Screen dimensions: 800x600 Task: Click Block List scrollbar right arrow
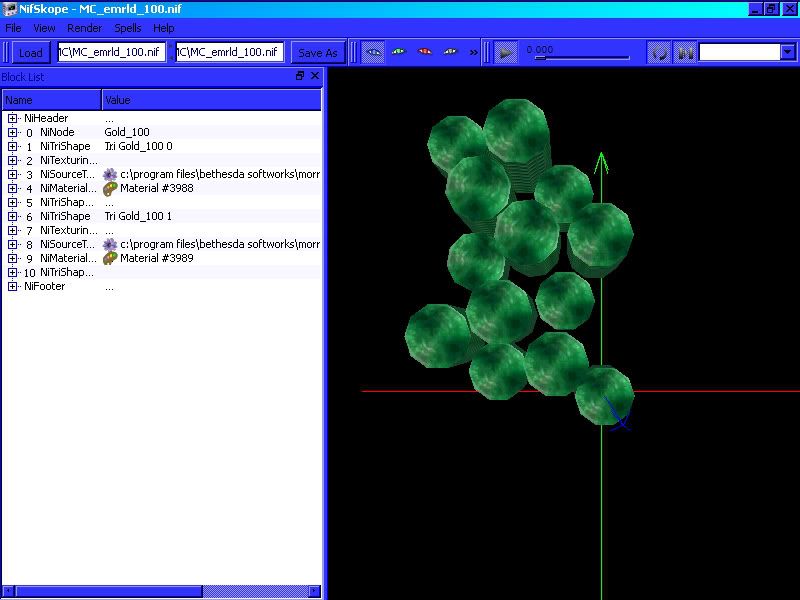(x=315, y=591)
